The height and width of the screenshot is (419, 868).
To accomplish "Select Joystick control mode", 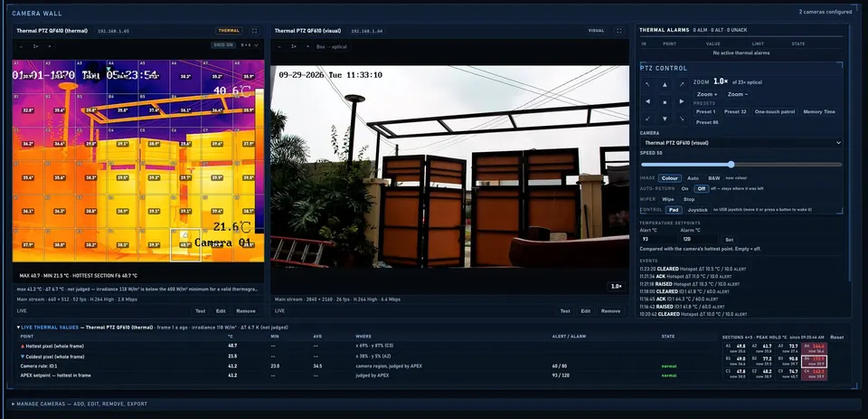I will point(697,210).
